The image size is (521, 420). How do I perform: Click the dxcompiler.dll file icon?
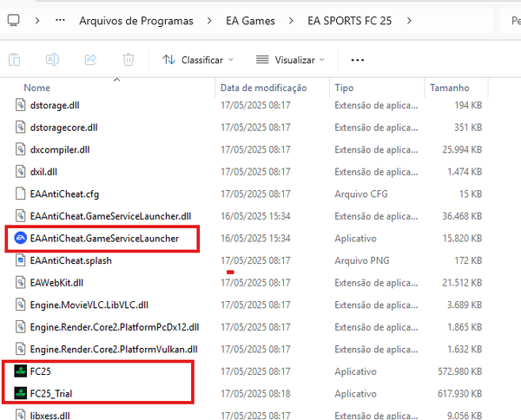20,149
